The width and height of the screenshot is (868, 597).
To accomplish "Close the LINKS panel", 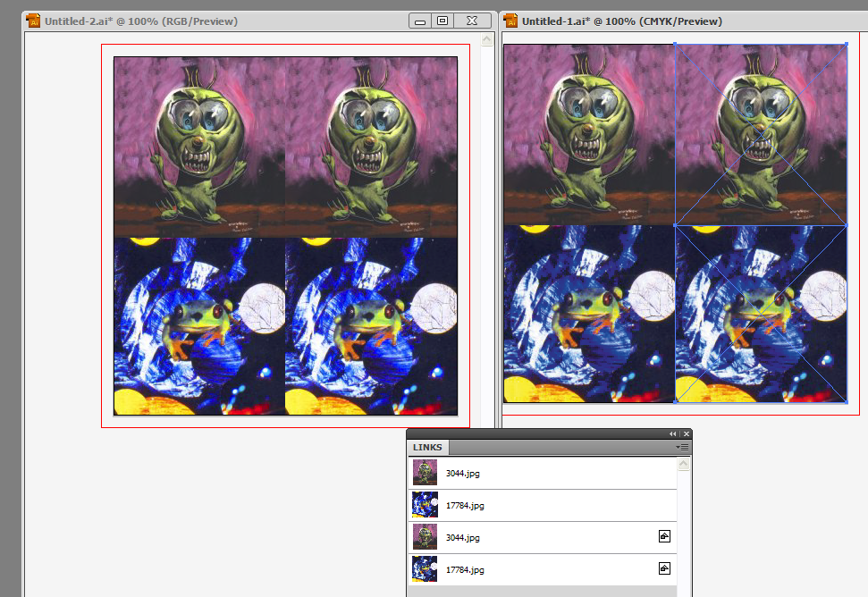I will (x=686, y=433).
